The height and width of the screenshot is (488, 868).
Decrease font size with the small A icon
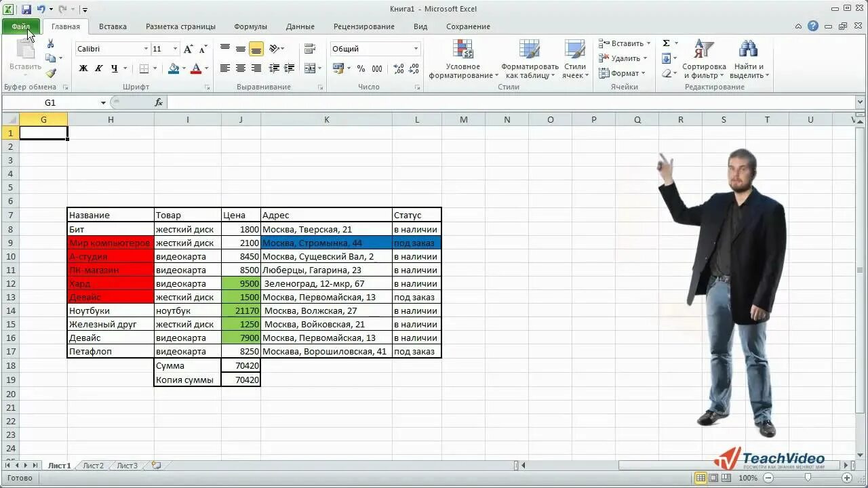pyautogui.click(x=203, y=49)
